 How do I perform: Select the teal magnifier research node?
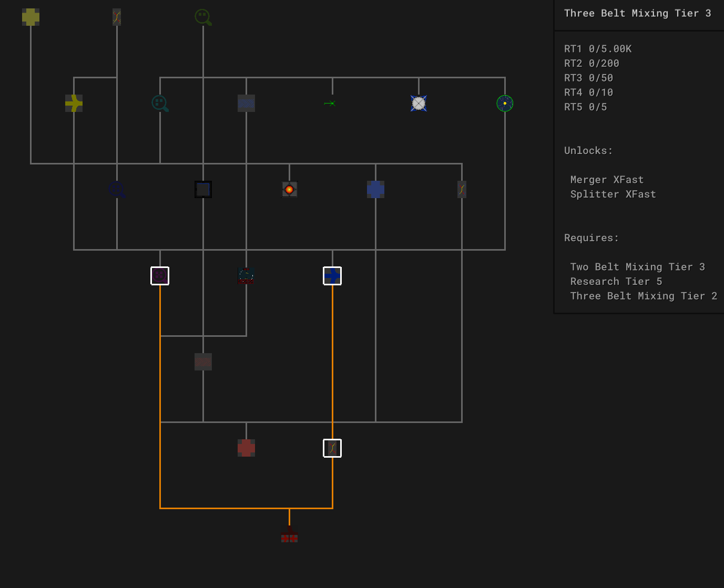(x=160, y=104)
